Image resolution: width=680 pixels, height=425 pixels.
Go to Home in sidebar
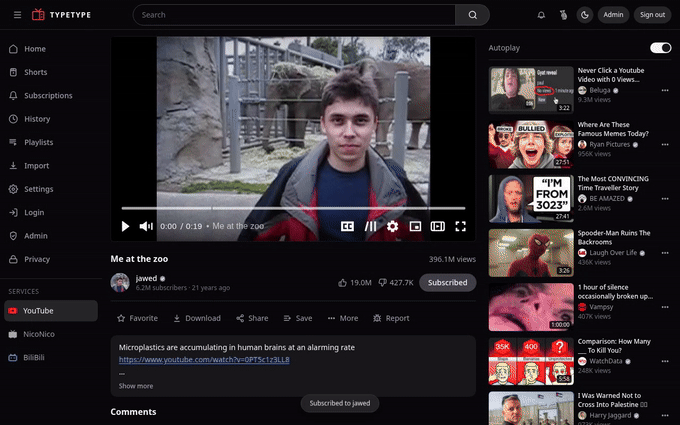(51, 49)
